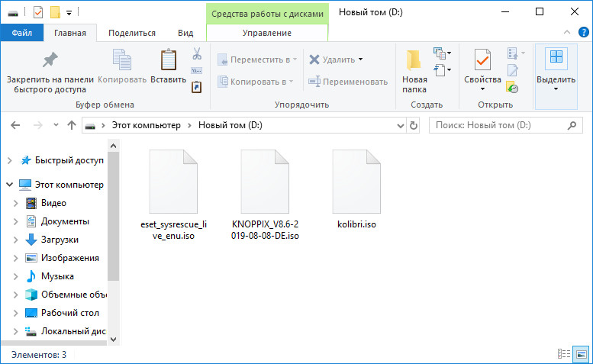The image size is (593, 364).
Task: Select eset_sysrescue_live_enu.iso file
Action: 173,195
